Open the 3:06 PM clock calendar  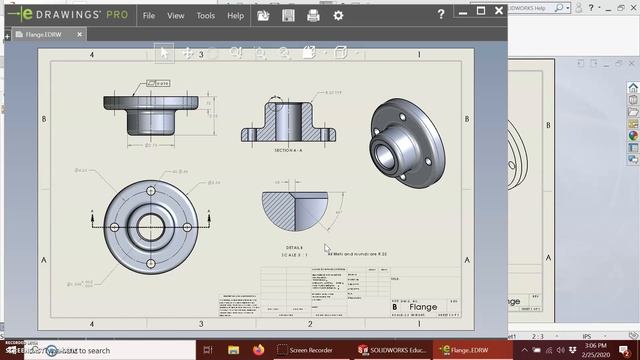[x=596, y=350]
